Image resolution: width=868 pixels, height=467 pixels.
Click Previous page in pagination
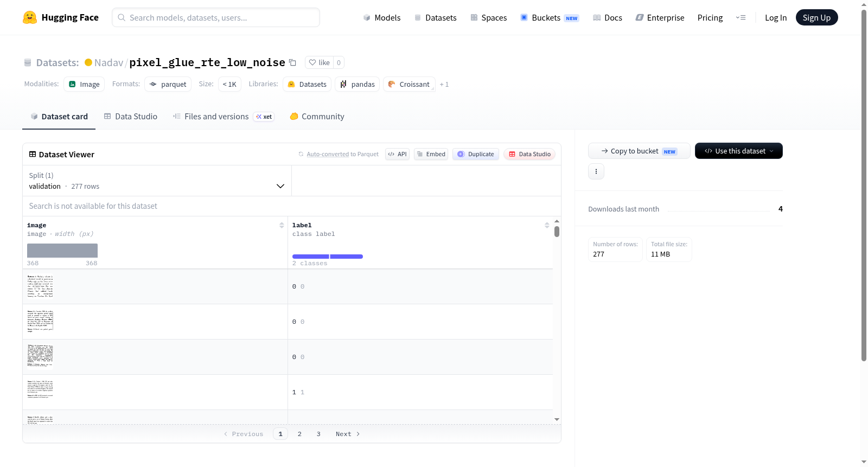[244, 434]
